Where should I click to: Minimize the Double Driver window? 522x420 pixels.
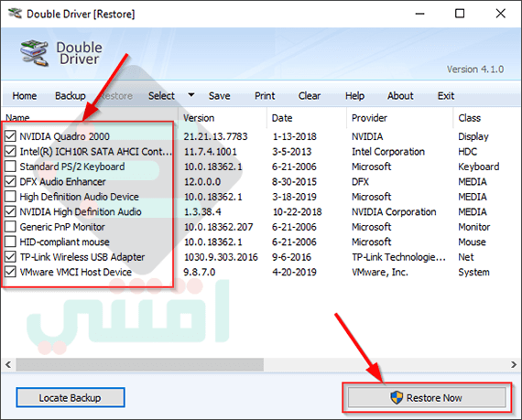coord(419,14)
